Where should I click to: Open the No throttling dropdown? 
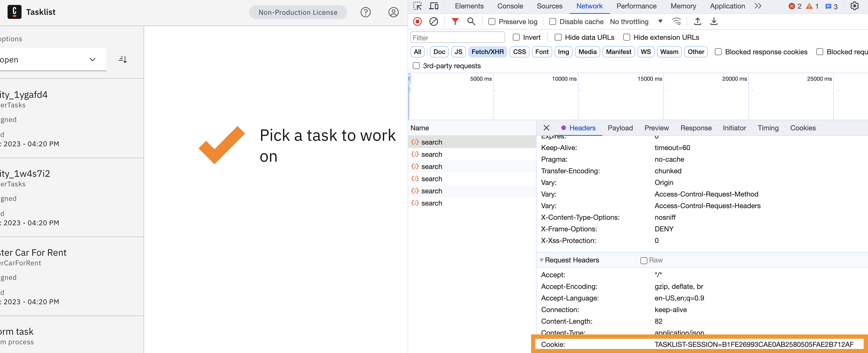636,21
